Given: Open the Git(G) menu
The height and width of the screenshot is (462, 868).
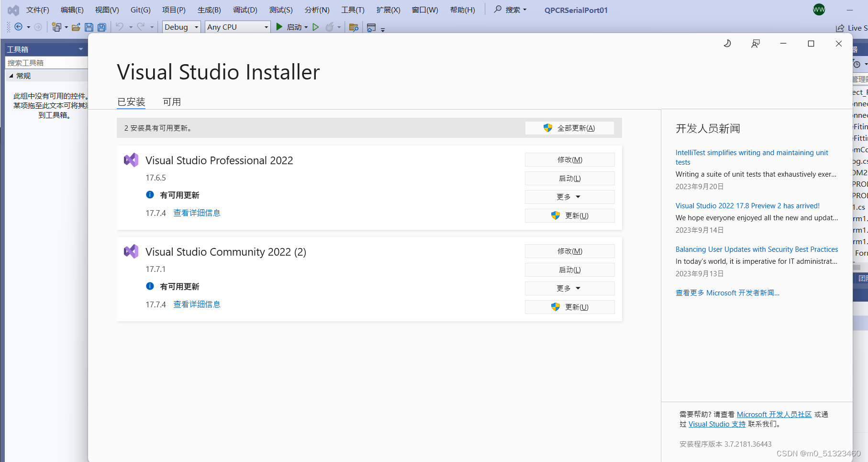Looking at the screenshot, I should [140, 10].
